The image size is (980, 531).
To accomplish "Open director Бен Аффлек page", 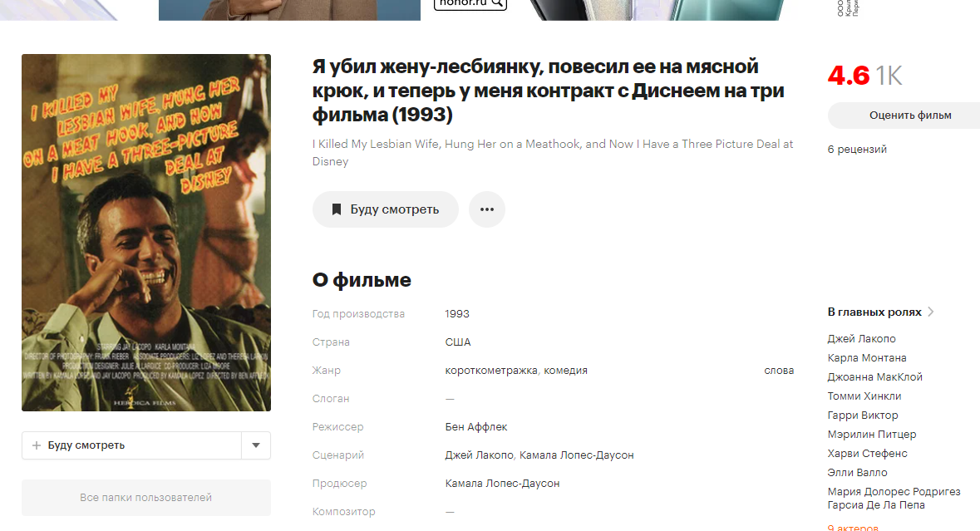I will point(476,426).
